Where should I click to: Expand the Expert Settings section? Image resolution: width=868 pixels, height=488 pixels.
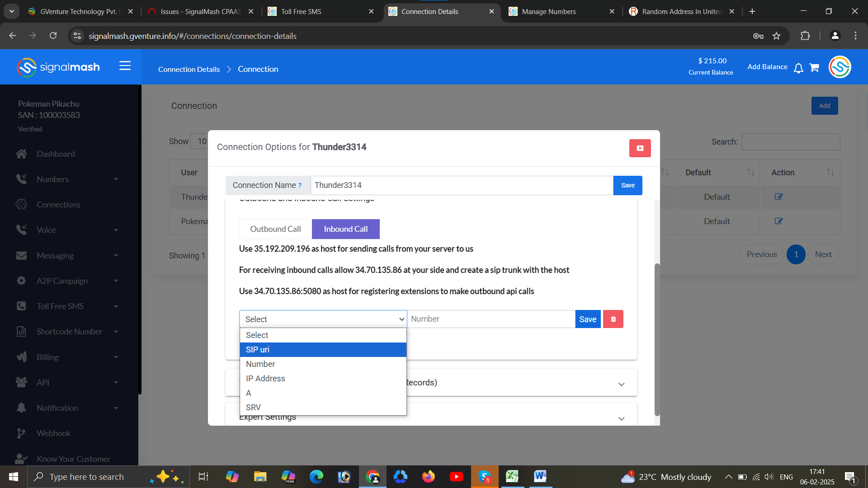(621, 418)
